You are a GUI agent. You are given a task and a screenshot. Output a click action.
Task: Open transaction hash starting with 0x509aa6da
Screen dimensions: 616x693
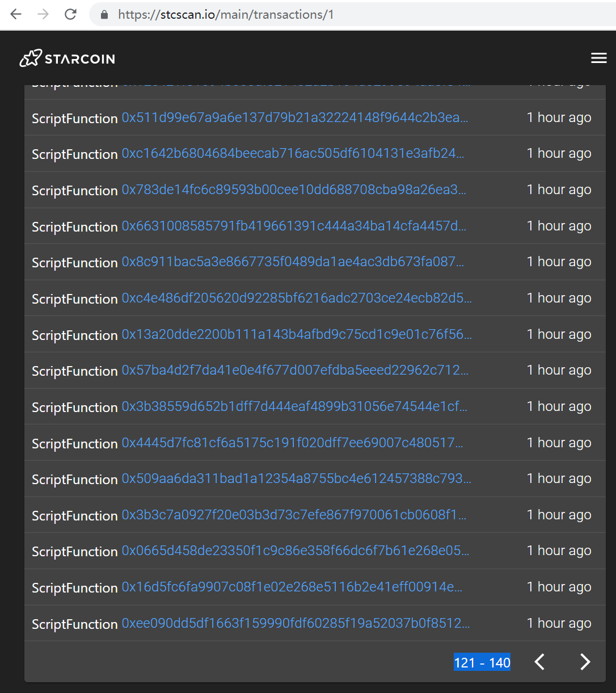(296, 478)
